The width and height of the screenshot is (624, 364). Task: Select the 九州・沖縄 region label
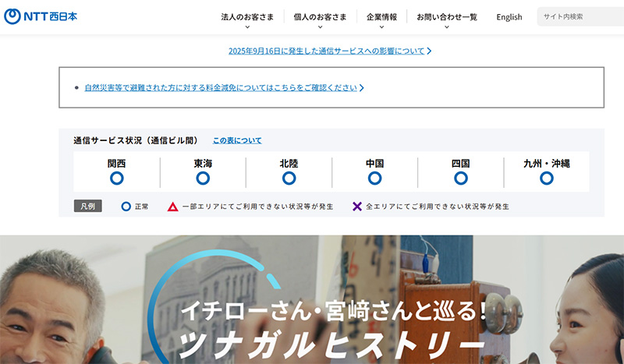(547, 164)
